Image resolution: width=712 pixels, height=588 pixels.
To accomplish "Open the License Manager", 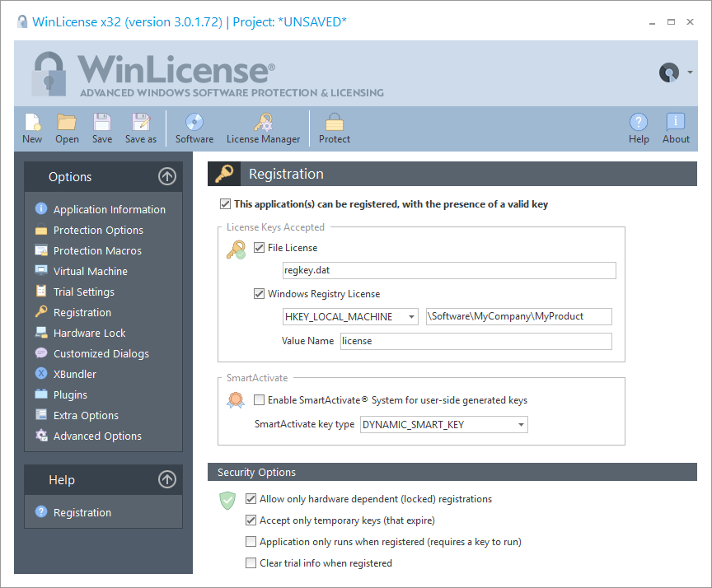I will click(x=263, y=128).
